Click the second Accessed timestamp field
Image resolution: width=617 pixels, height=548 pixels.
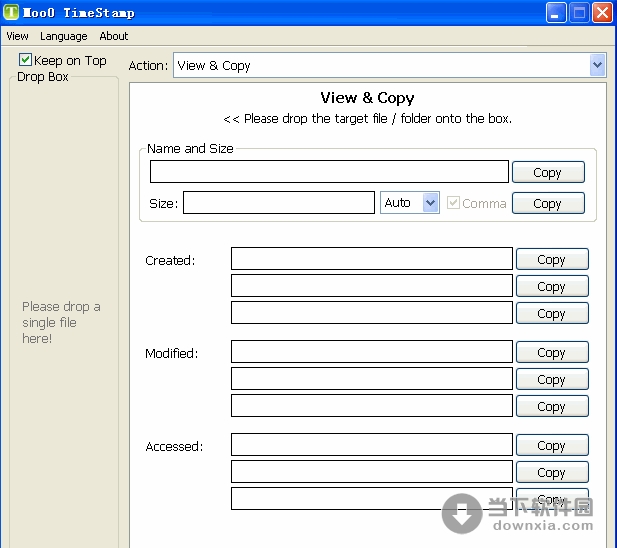click(x=372, y=471)
